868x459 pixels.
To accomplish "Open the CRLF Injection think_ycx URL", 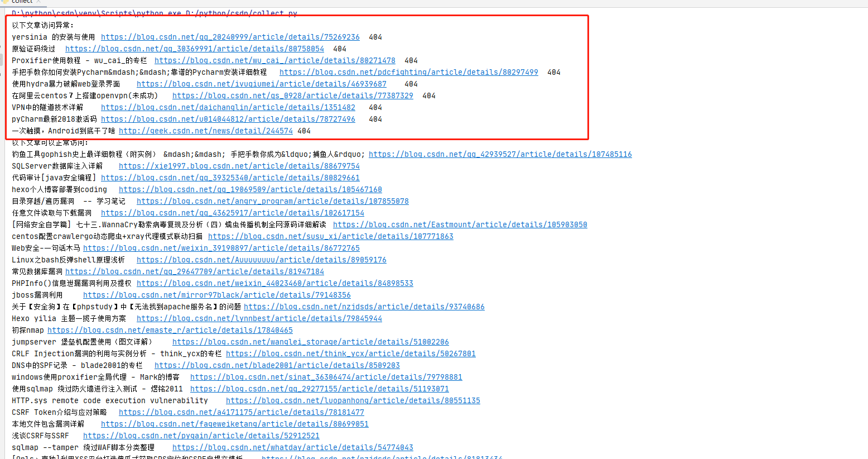I will click(x=351, y=353).
